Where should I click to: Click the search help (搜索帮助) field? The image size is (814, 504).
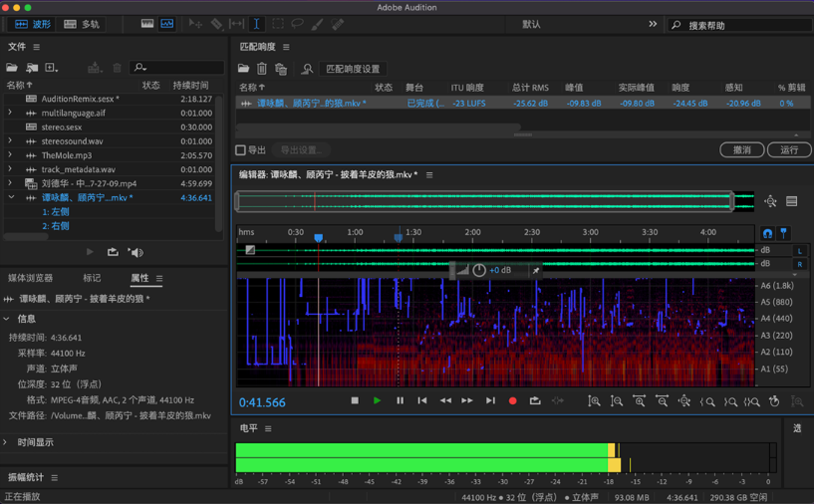point(739,25)
